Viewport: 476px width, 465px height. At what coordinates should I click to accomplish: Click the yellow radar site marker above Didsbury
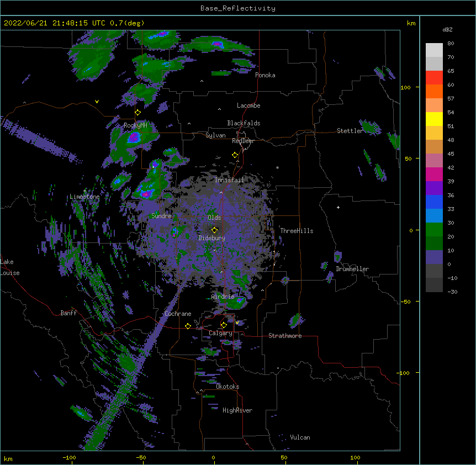click(214, 230)
